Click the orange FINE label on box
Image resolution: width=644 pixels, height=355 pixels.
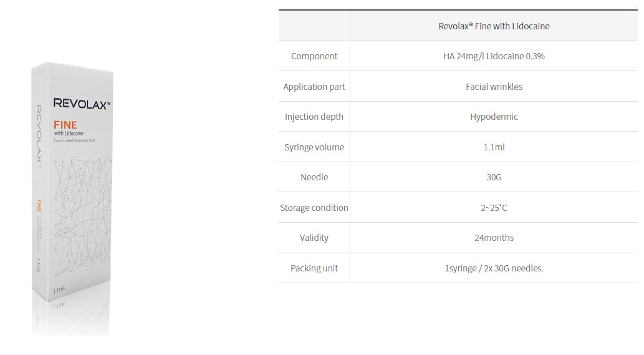(65, 125)
